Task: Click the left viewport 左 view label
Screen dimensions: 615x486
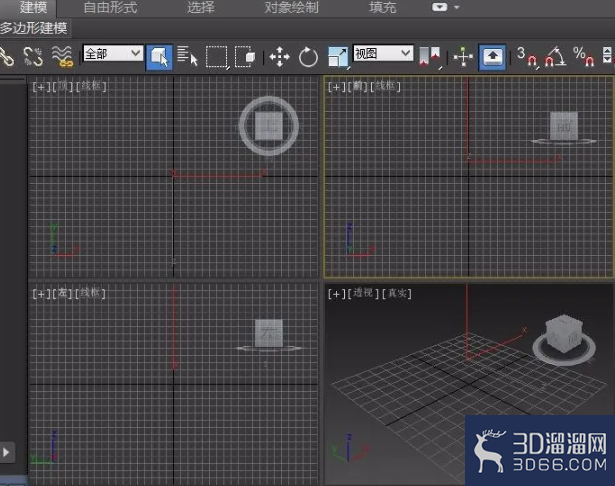Action: point(62,293)
